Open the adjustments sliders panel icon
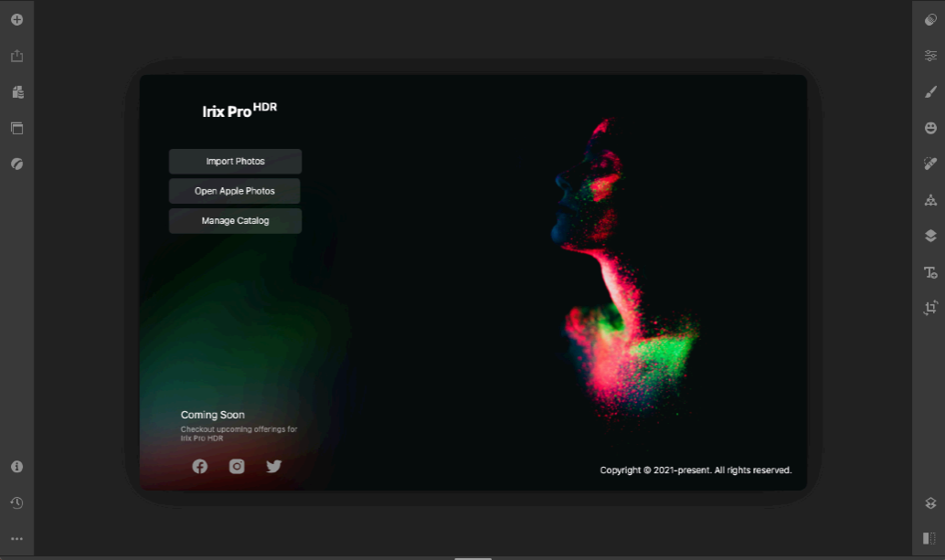This screenshot has width=945, height=560. click(930, 56)
